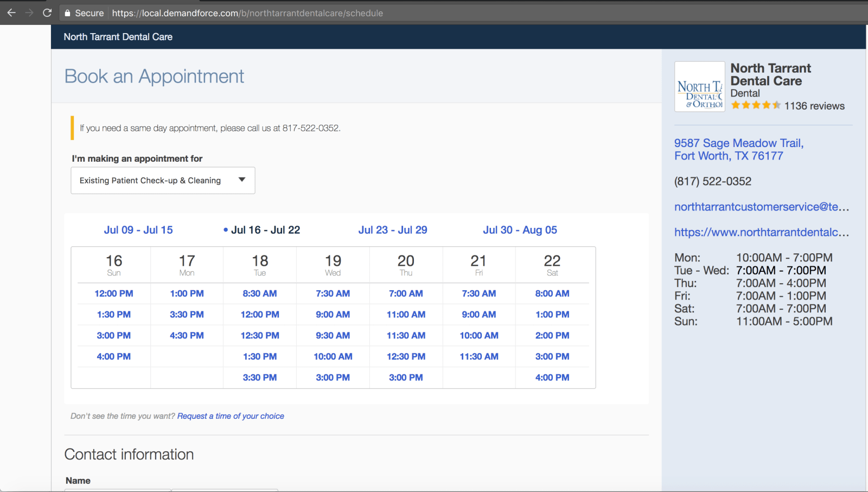This screenshot has width=868, height=492.
Task: Book Monday 17 at 3:30 PM
Action: click(187, 315)
